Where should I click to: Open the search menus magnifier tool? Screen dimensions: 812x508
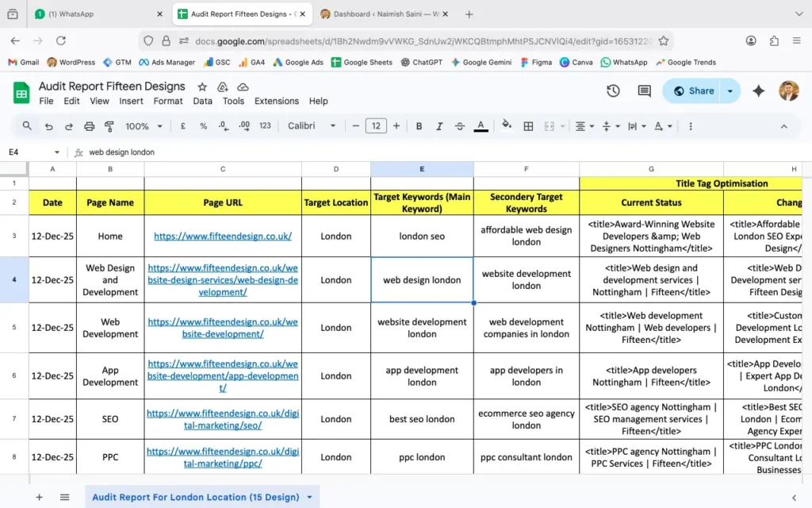27,126
